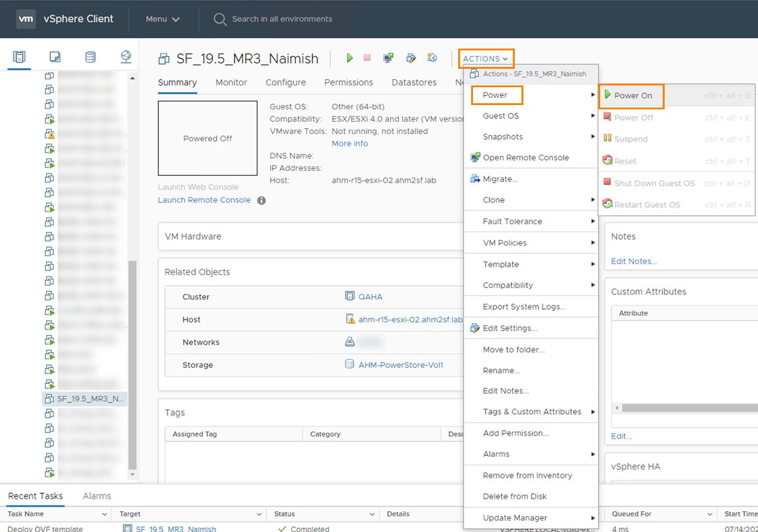Click the Suspend pause icon in Power submenu
758x532 pixels.
(607, 139)
